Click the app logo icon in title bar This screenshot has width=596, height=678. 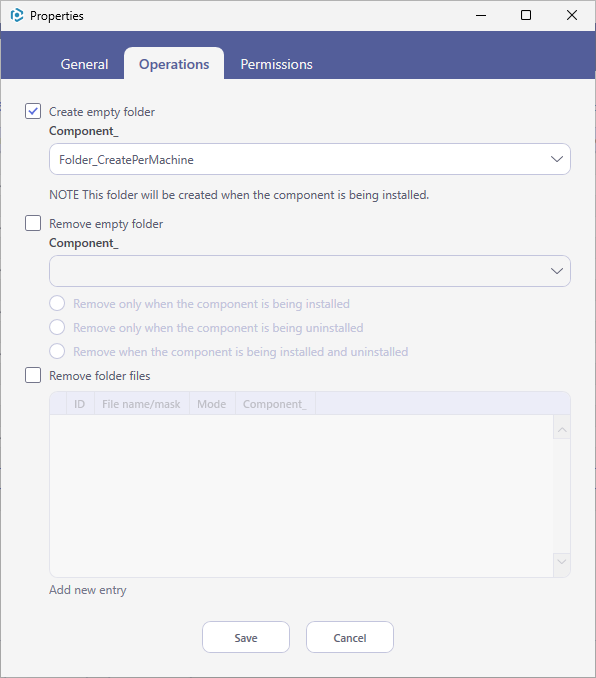pyautogui.click(x=17, y=16)
